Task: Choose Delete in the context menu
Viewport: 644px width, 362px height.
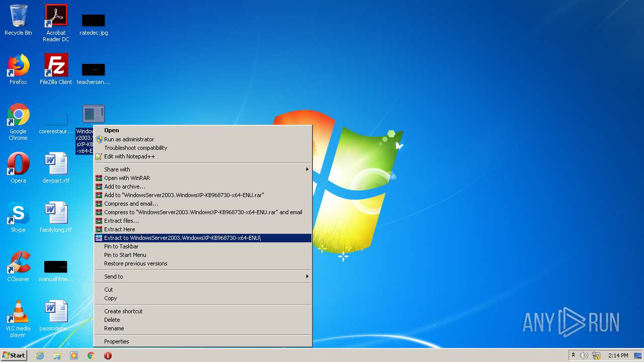Action: pyautogui.click(x=203, y=320)
